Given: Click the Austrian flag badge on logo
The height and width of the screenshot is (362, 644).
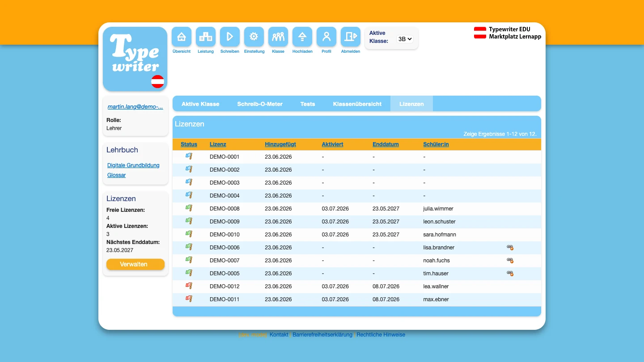Looking at the screenshot, I should 157,81.
